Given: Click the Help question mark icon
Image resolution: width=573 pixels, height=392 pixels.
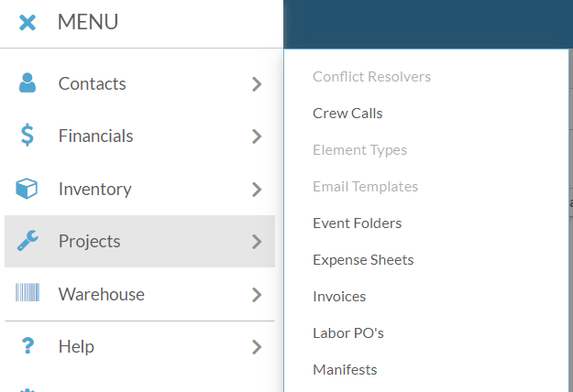Looking at the screenshot, I should (x=28, y=345).
